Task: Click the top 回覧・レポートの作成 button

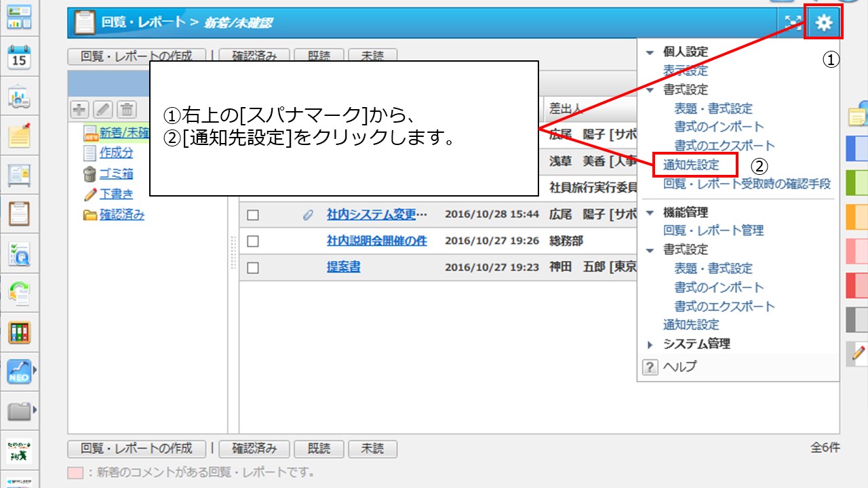Action: tap(136, 56)
